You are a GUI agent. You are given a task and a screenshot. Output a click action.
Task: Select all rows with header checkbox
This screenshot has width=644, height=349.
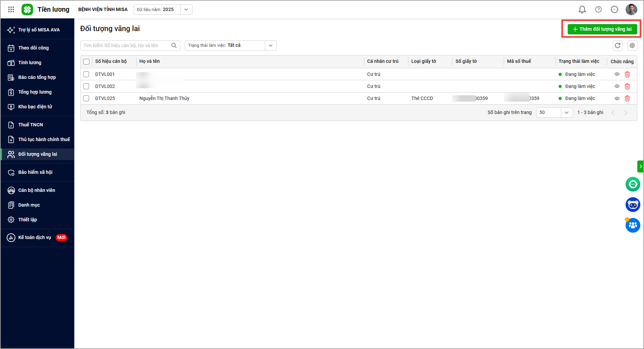[x=86, y=62]
